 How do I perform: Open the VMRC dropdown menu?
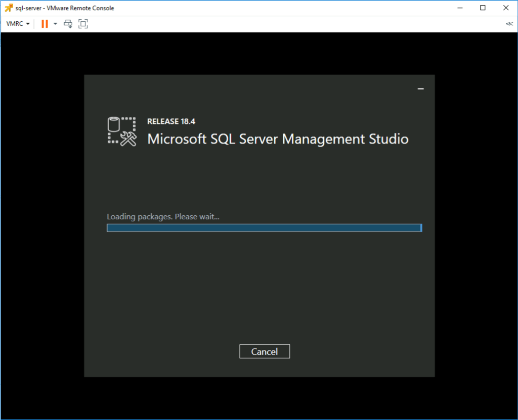point(18,24)
